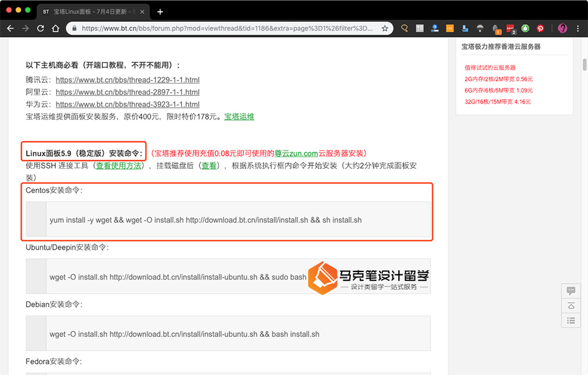
Task: Follow the green 宝塔运维 link
Action: coord(239,117)
